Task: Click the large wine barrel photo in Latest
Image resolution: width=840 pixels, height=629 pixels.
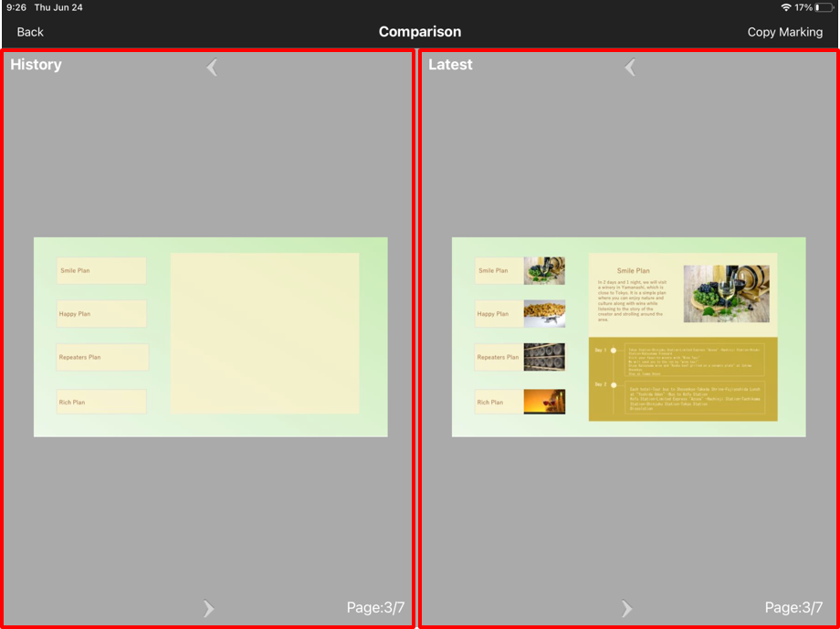Action: click(726, 294)
